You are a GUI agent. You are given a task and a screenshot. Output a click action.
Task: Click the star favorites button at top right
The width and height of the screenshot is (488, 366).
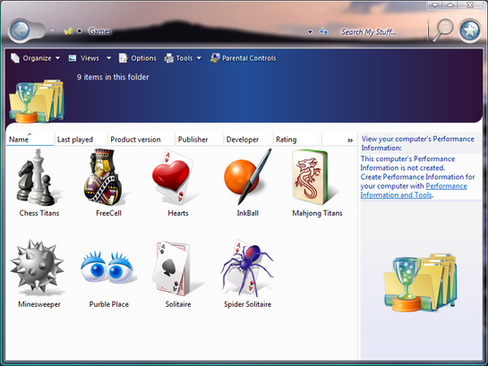470,31
